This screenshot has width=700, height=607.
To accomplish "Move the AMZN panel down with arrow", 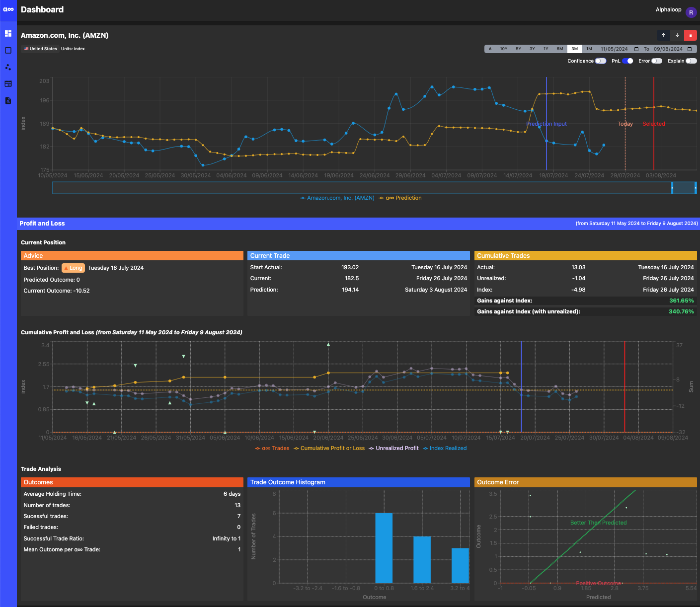I will 677,35.
